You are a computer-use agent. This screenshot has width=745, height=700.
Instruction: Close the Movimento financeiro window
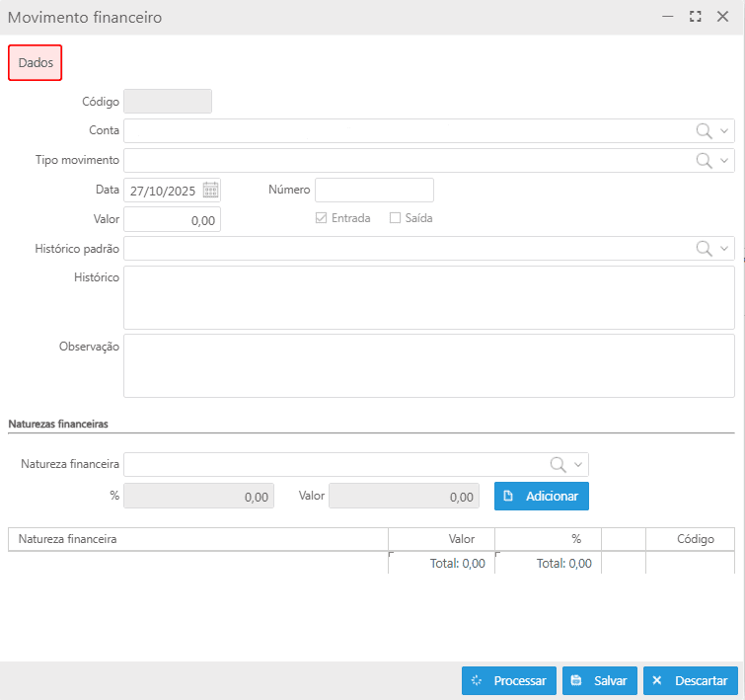(722, 17)
